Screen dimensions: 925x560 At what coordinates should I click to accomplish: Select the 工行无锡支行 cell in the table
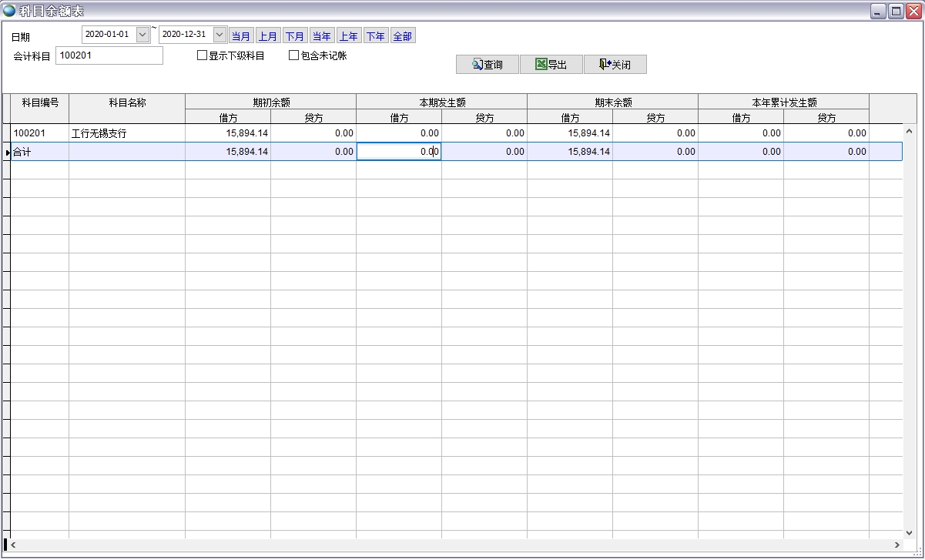coord(126,133)
